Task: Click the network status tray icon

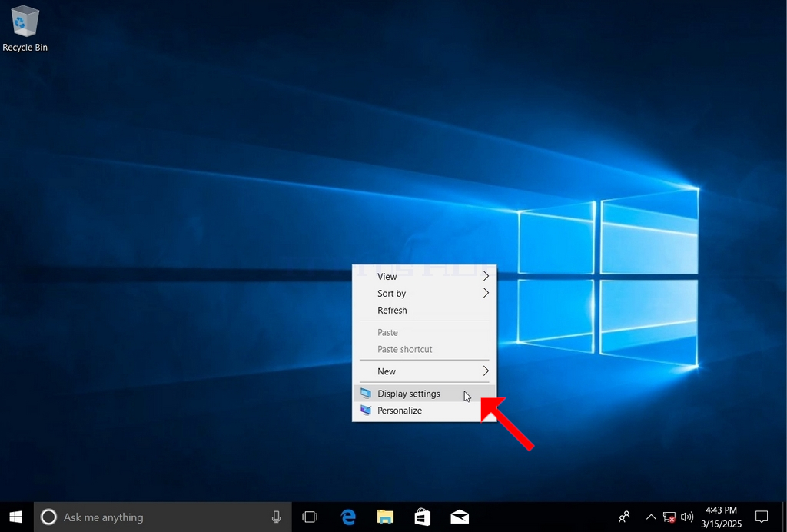Action: click(x=669, y=517)
